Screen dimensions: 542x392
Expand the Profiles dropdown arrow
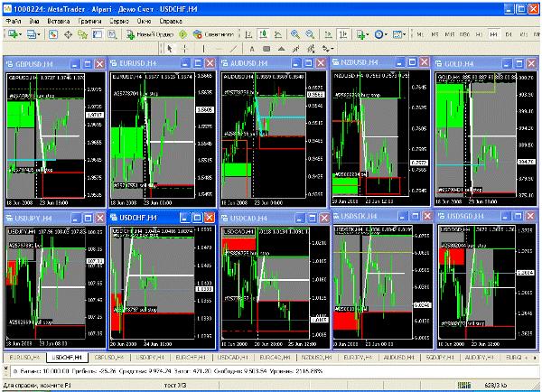coord(39,34)
